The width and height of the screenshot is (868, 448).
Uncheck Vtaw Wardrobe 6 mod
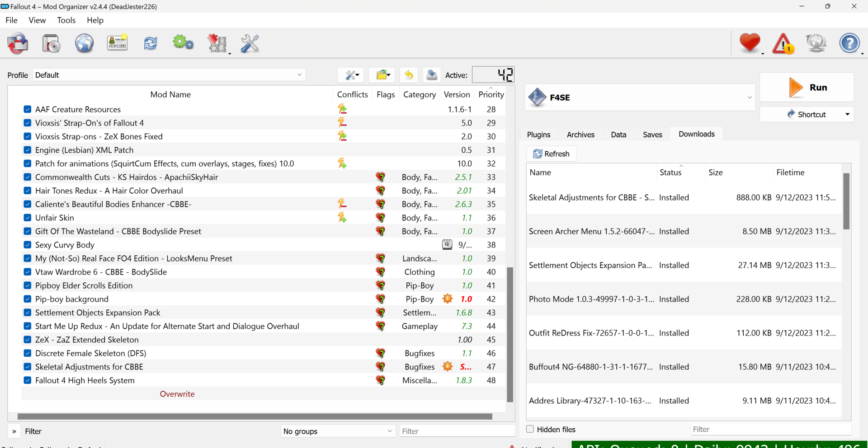click(28, 272)
